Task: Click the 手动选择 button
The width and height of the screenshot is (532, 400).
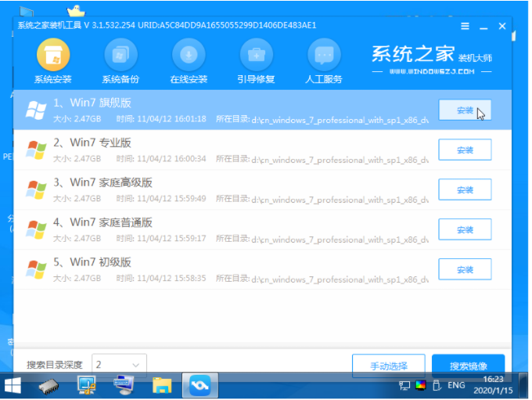Action: (x=388, y=366)
